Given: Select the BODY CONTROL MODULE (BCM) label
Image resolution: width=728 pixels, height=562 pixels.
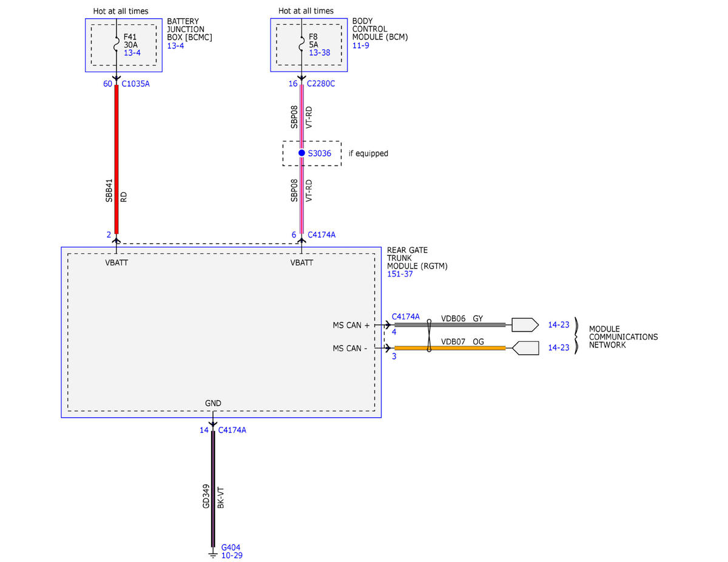Looking at the screenshot, I should click(380, 29).
